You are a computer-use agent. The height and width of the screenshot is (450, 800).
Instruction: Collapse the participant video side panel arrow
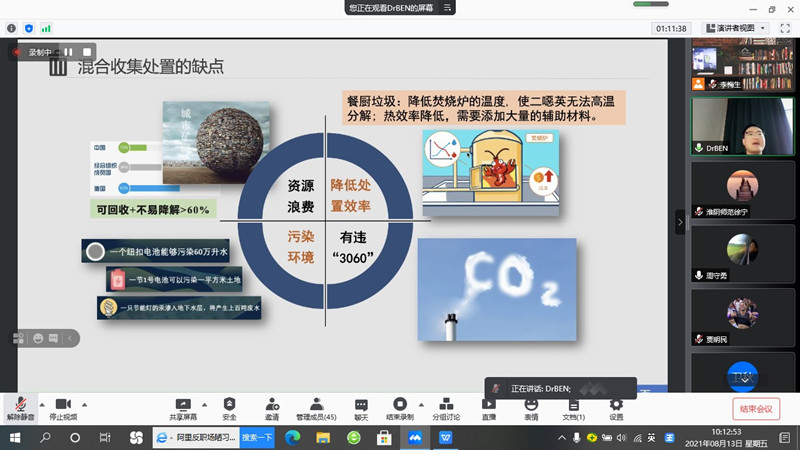point(680,221)
